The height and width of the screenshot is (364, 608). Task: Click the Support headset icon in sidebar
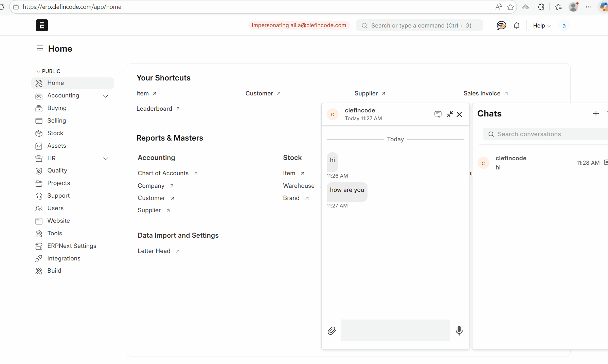[x=39, y=196]
